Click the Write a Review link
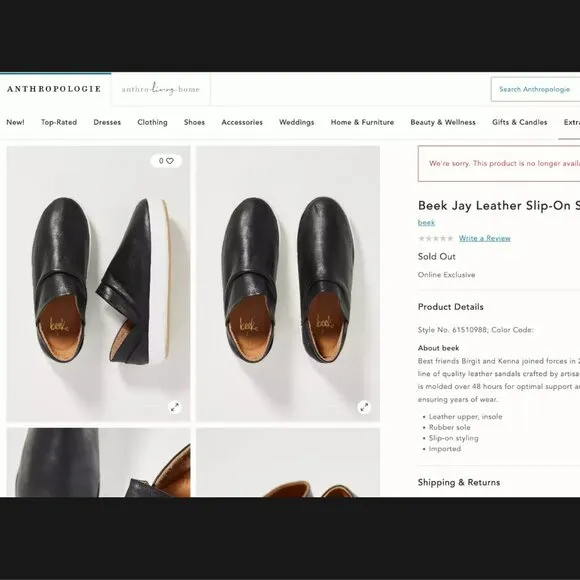Screen dimensions: 580x580 (x=485, y=238)
